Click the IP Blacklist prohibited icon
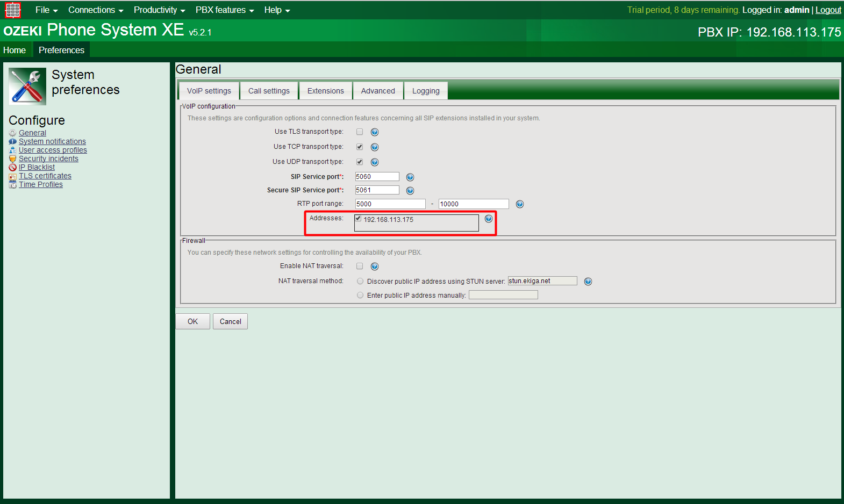Viewport: 844px width, 504px height. coord(12,168)
